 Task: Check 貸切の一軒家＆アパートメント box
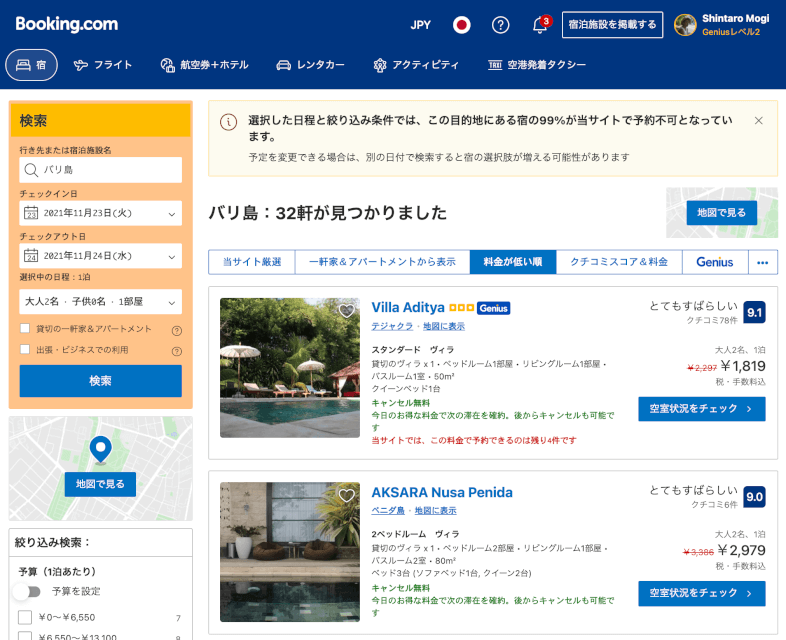coord(25,328)
